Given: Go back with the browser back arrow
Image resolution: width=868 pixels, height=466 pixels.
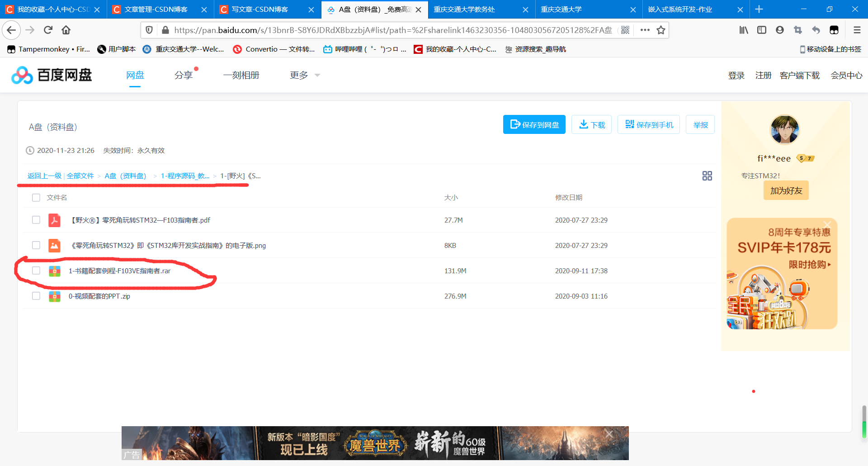Looking at the screenshot, I should tap(11, 30).
